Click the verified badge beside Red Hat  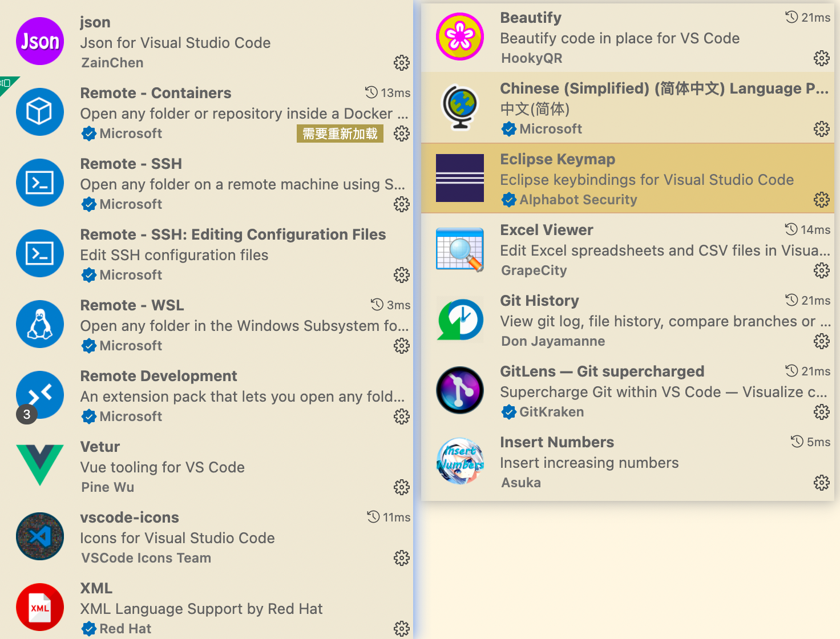tap(89, 629)
